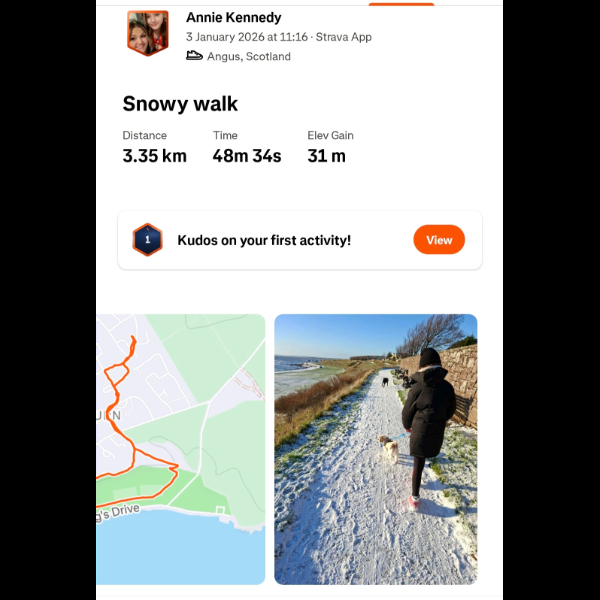Open the route map thumbnail

[181, 449]
